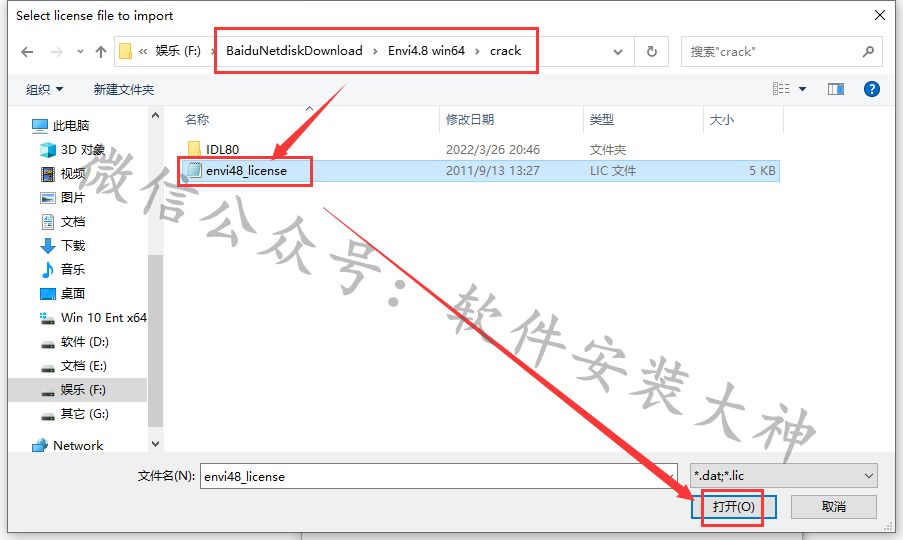Open the recent locations dropdown arrow
The width and height of the screenshot is (903, 540).
click(80, 52)
